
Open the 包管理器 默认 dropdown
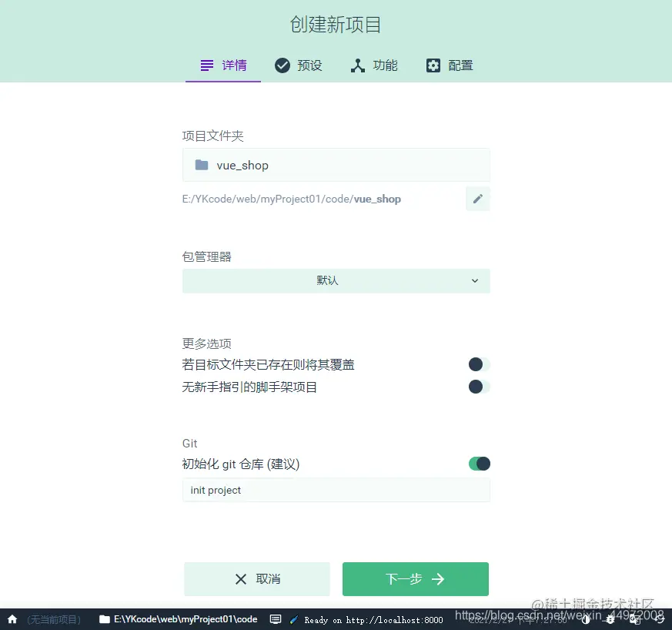tap(336, 281)
